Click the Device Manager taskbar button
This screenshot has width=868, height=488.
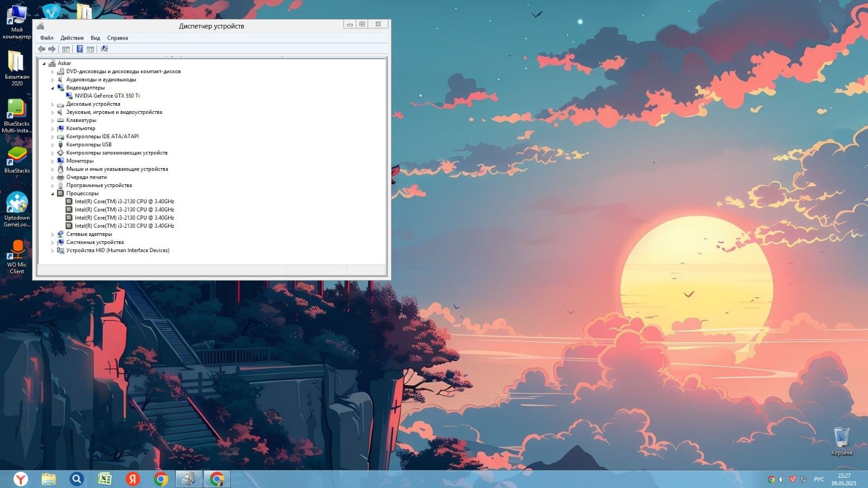click(188, 479)
